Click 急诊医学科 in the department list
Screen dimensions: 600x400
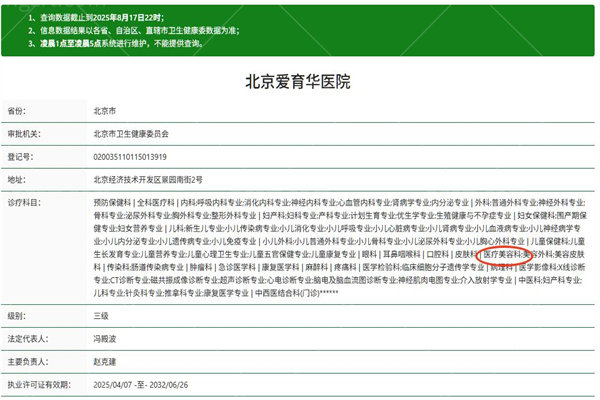(x=237, y=267)
